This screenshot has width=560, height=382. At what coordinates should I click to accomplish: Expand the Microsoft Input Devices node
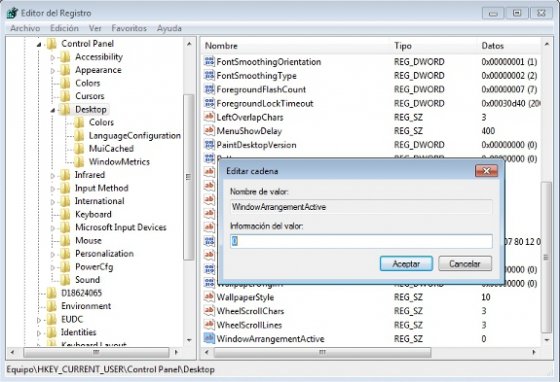[52, 228]
